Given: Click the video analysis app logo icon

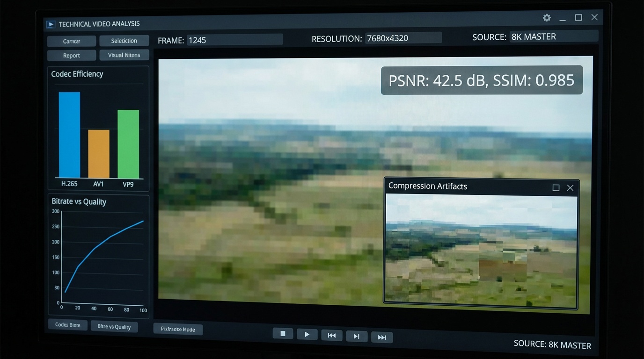Looking at the screenshot, I should point(50,24).
